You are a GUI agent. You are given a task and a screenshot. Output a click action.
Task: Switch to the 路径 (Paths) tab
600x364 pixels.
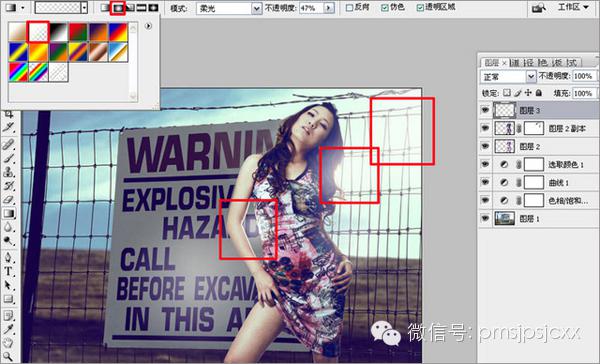coord(530,63)
